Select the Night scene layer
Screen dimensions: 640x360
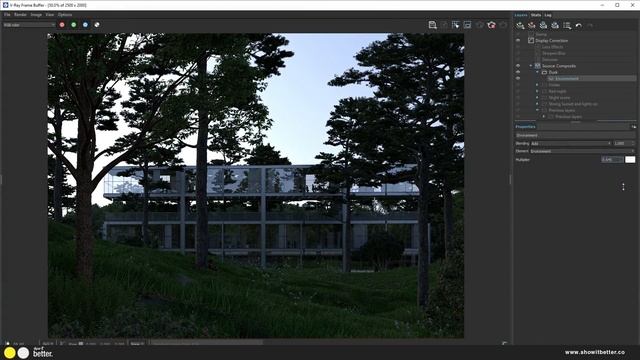(560, 98)
